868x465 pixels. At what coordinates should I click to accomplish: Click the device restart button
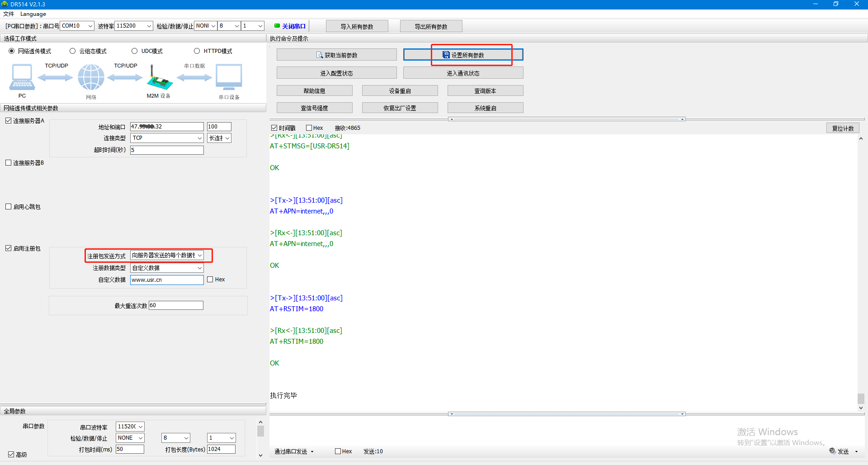tap(400, 91)
